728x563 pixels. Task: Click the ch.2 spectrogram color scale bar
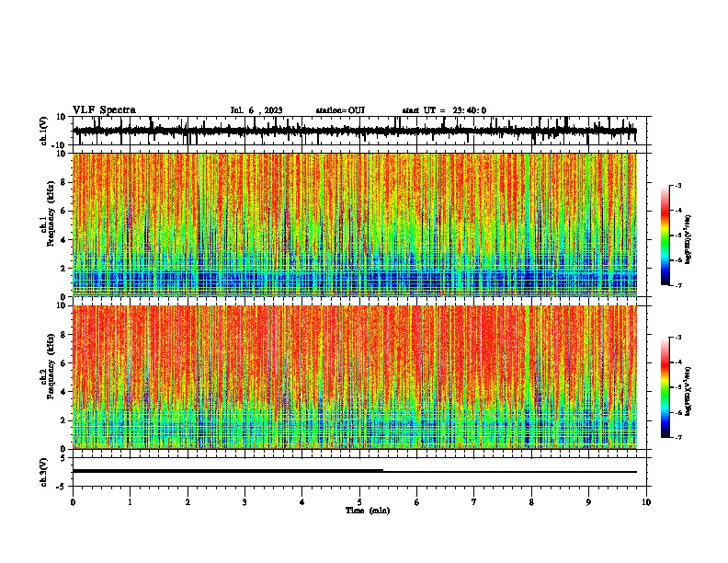pos(665,387)
